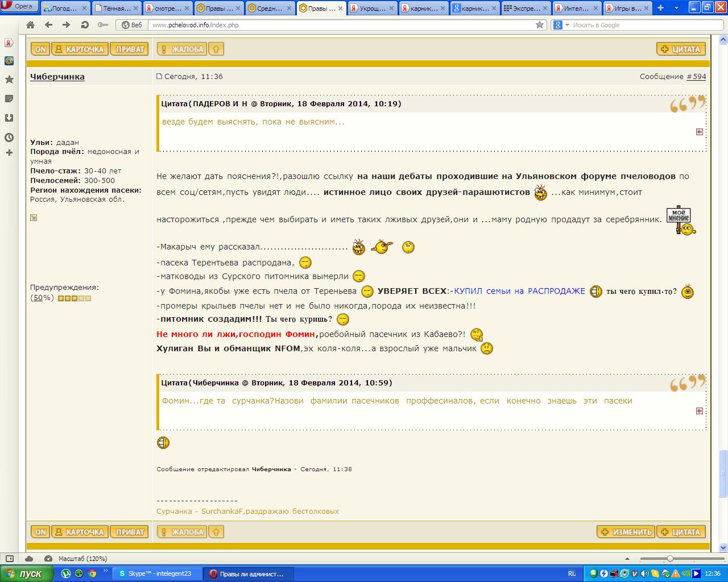Open notes panel in Opera sidebar
728x582 pixels.
pos(9,99)
